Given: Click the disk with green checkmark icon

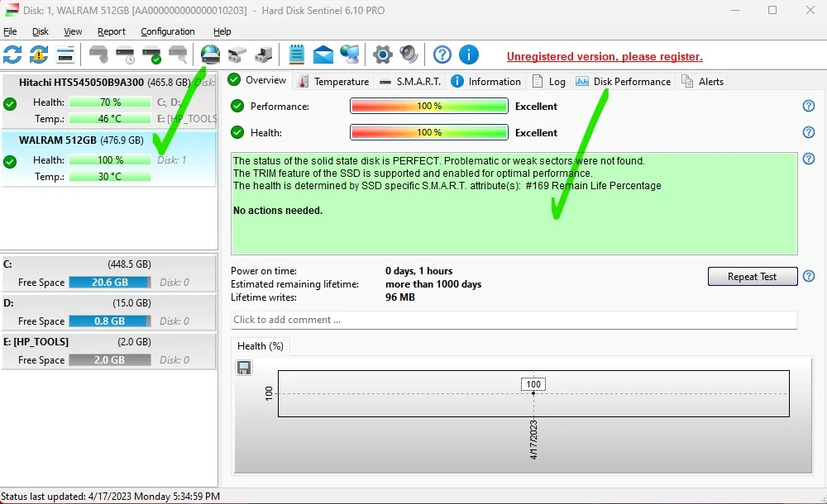Looking at the screenshot, I should click(152, 55).
